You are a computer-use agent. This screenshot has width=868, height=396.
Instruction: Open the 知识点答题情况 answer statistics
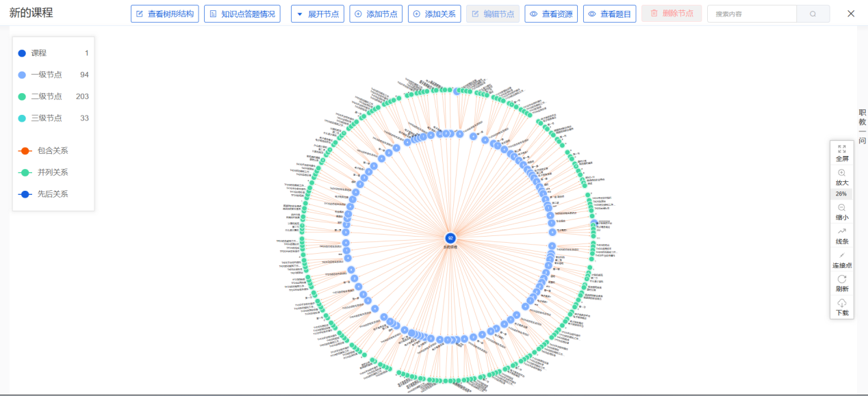[242, 14]
